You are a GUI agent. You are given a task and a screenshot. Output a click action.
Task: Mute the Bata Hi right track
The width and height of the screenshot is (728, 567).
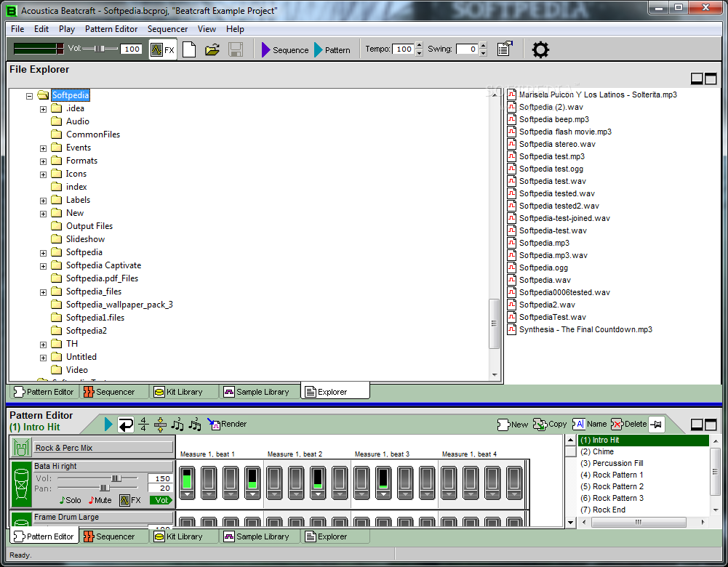100,500
